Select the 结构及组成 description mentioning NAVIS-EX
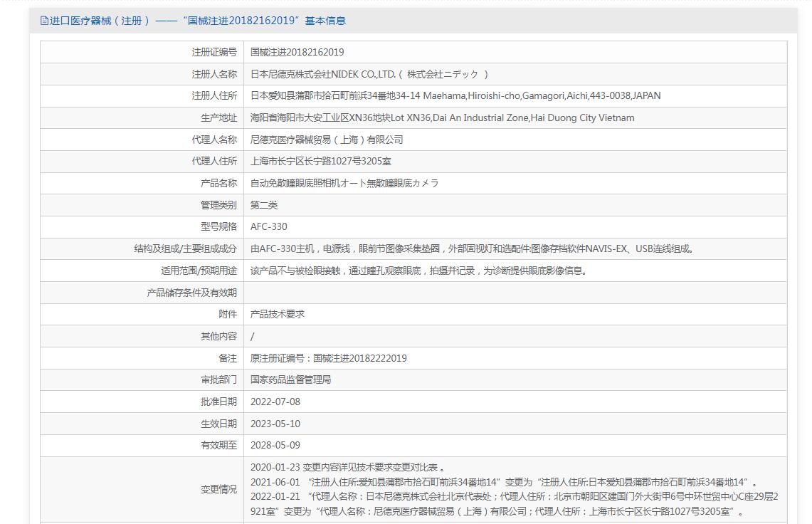Viewport: 812px width, 524px height. tap(472, 248)
